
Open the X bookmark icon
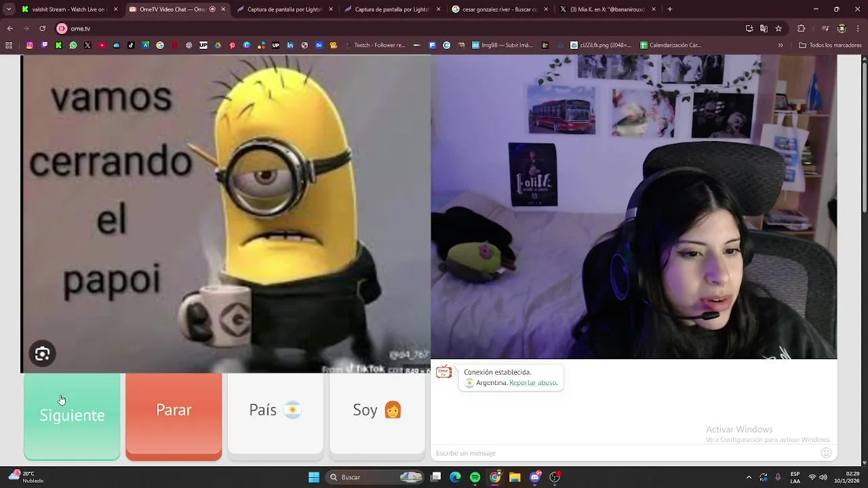[x=87, y=45]
